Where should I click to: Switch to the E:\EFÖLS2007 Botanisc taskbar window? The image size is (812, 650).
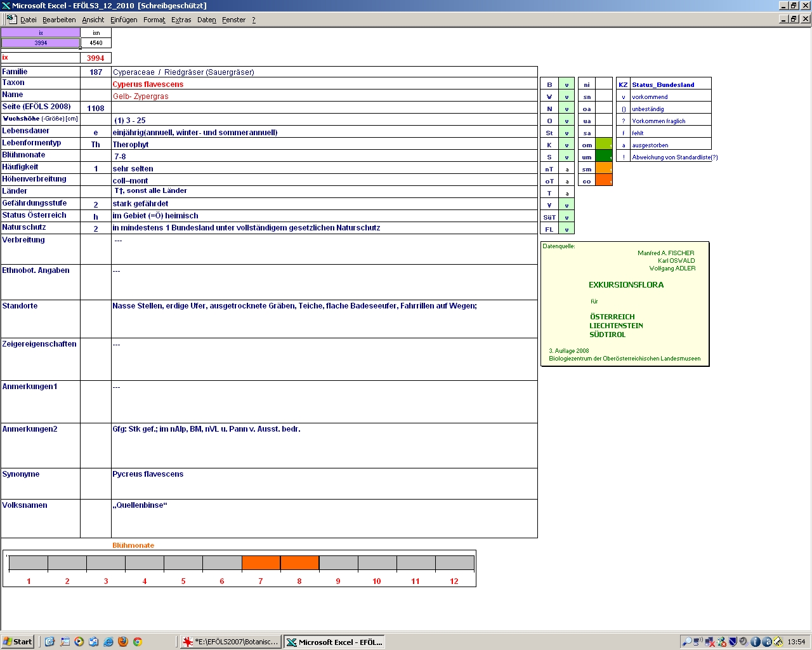pyautogui.click(x=230, y=642)
